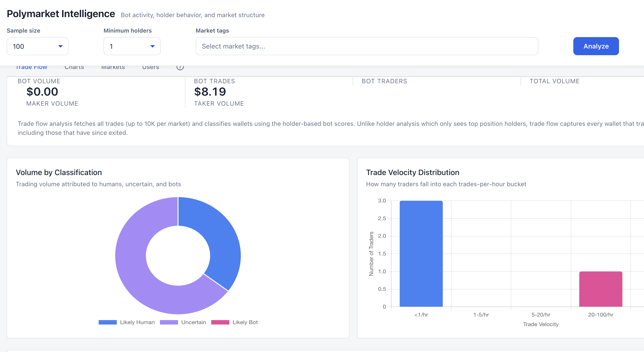Click the info circle icon beside Users tab
Image resolution: width=644 pixels, height=352 pixels.
click(180, 68)
